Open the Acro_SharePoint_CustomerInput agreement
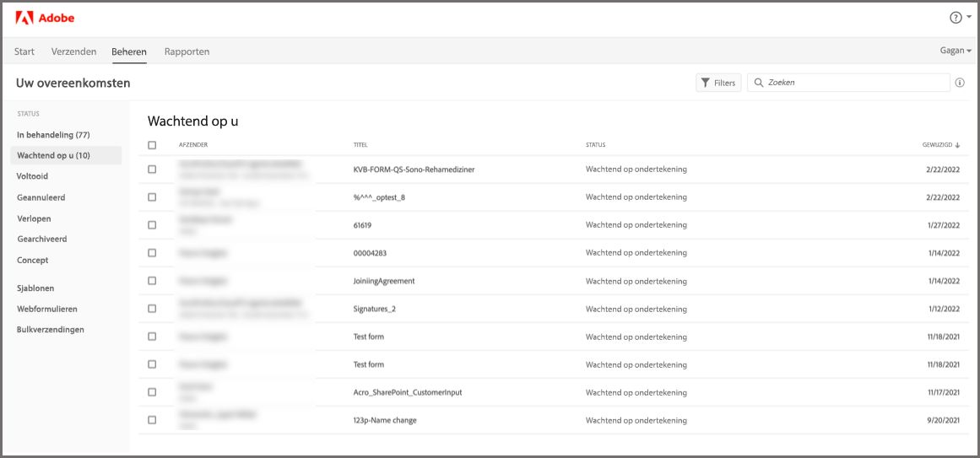The image size is (980, 458). 407,392
